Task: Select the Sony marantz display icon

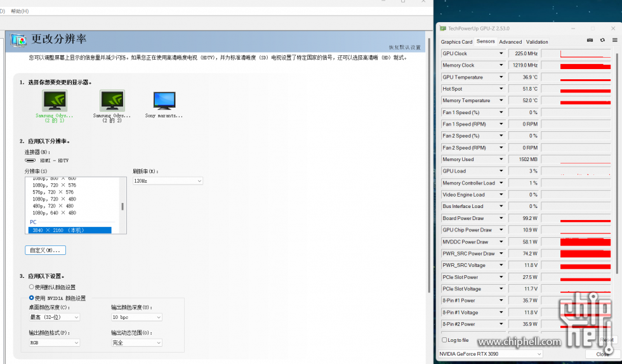Action: click(164, 101)
